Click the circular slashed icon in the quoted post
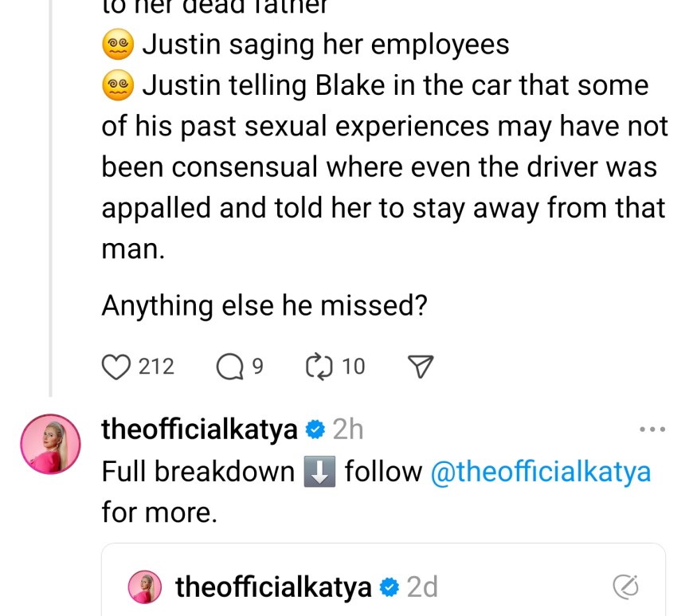693x616 pixels. tap(627, 588)
